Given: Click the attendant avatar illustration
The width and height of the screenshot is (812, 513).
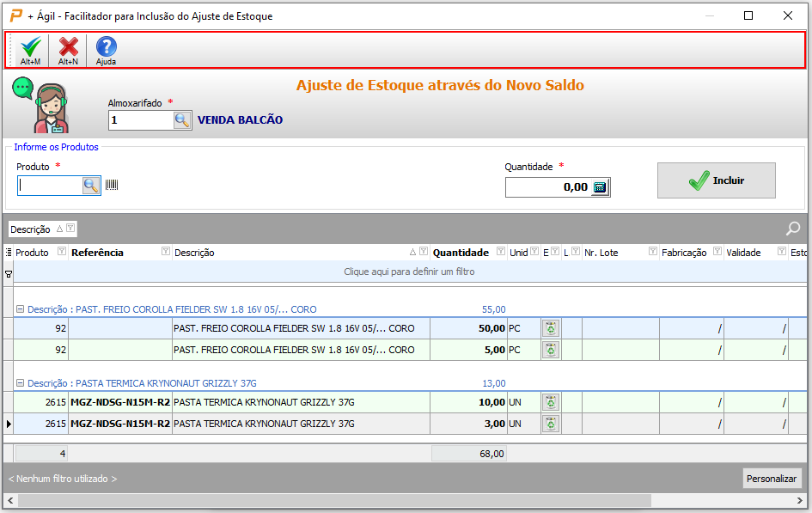Looking at the screenshot, I should pos(41,105).
